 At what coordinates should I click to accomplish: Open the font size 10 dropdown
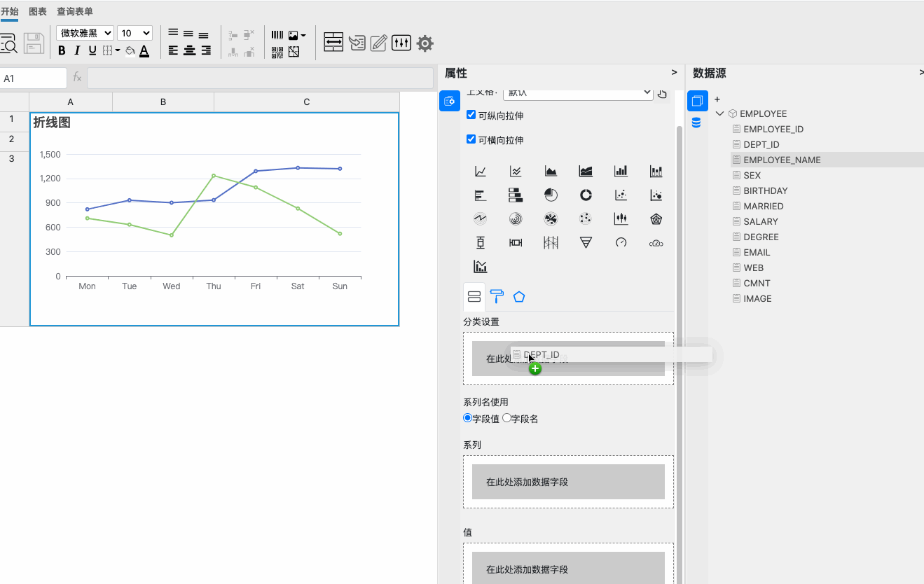pos(135,33)
